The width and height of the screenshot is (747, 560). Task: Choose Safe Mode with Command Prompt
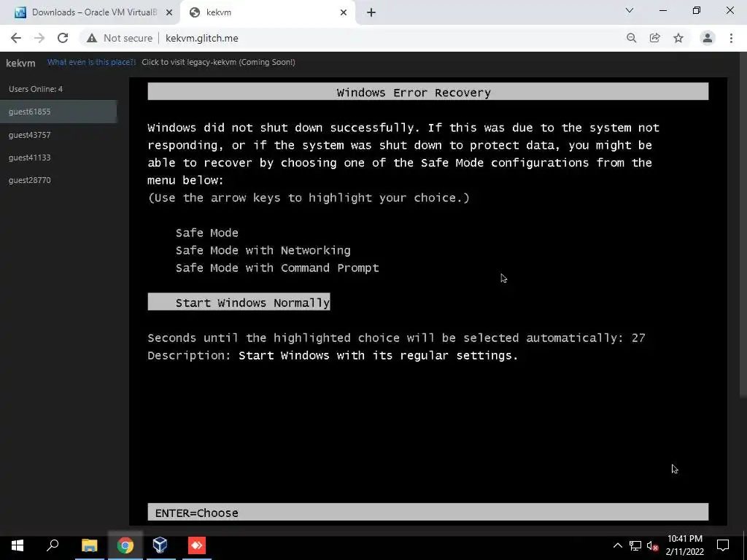[277, 268]
